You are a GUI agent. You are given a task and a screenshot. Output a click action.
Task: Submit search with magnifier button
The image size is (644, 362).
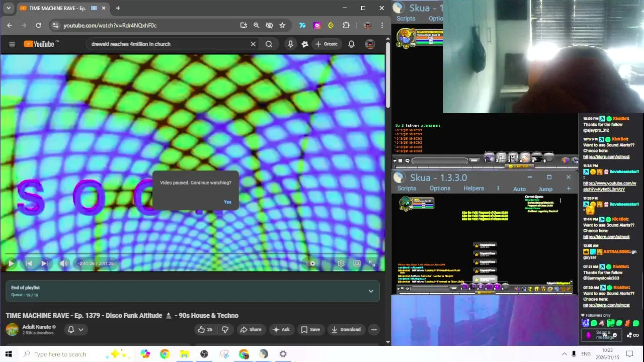(269, 44)
